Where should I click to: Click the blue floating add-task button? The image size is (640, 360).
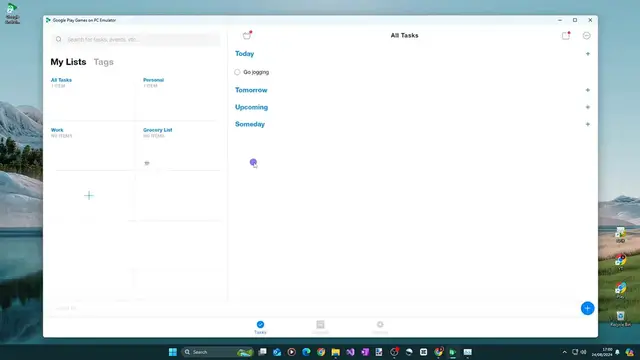587,308
